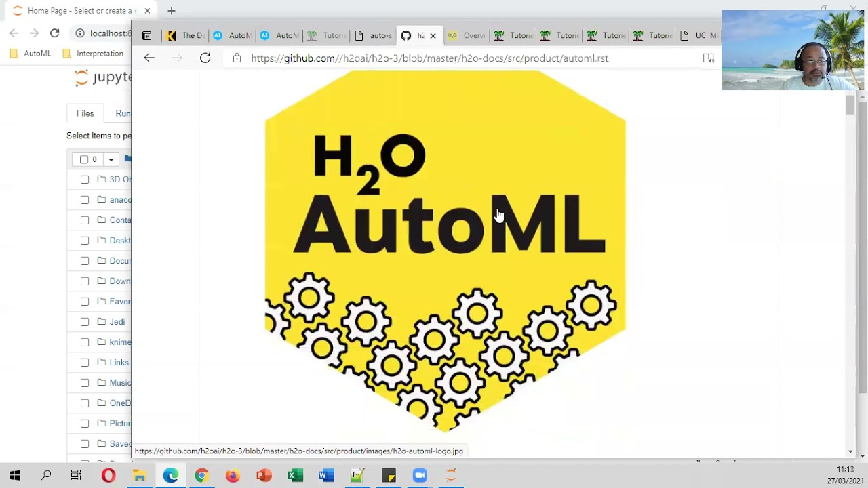Click the localhost address in Chrome
Screen dimensions: 868x488
(110, 33)
